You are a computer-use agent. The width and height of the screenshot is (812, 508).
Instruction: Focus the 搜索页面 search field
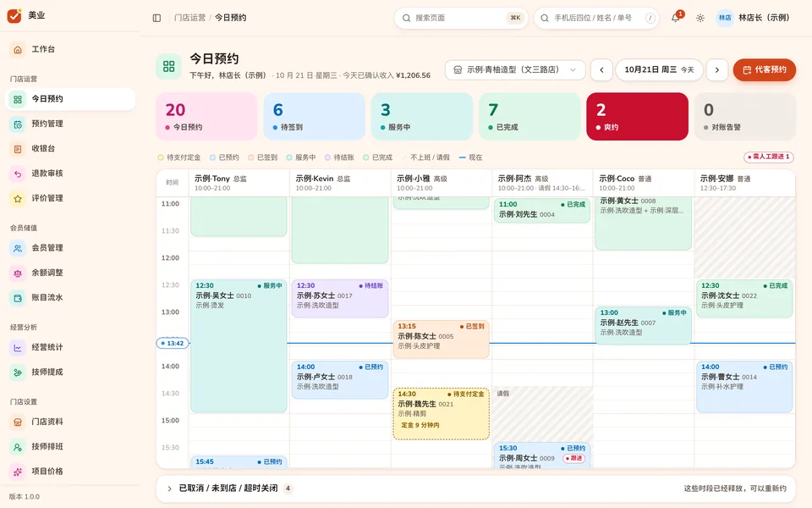coord(462,18)
